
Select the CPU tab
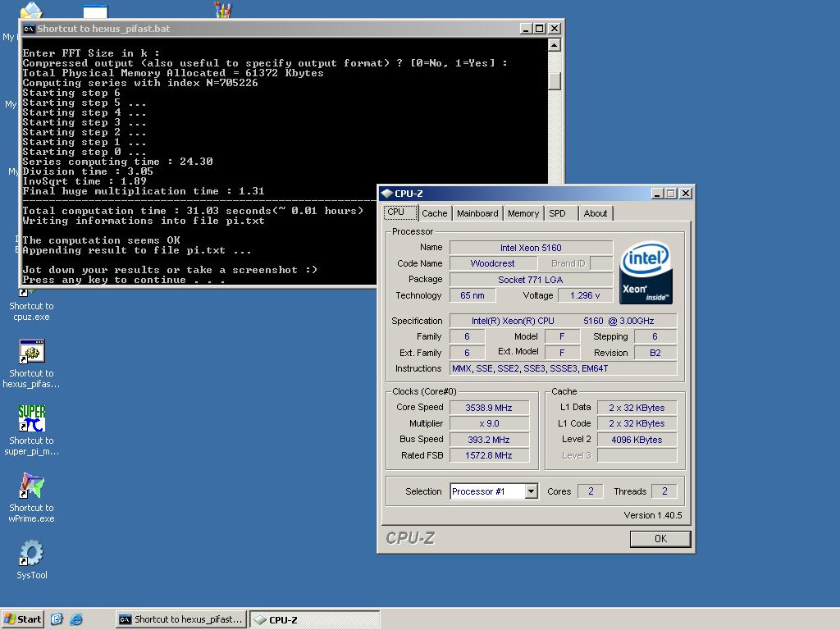400,212
